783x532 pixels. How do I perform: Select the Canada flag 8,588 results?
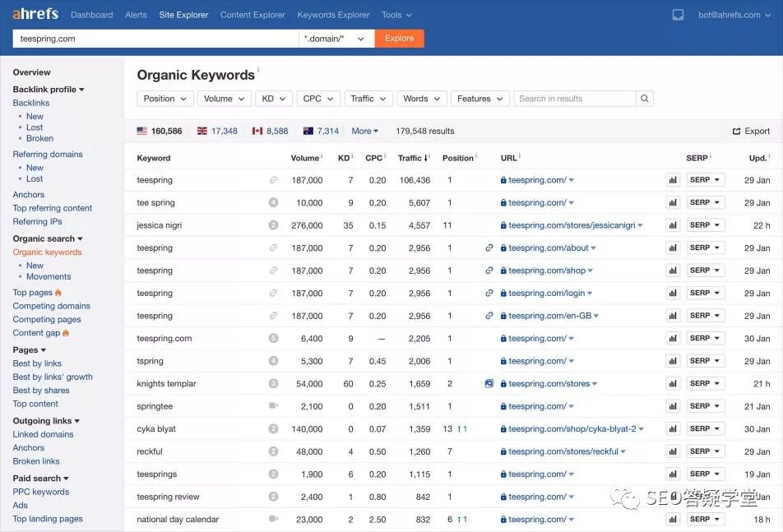270,132
